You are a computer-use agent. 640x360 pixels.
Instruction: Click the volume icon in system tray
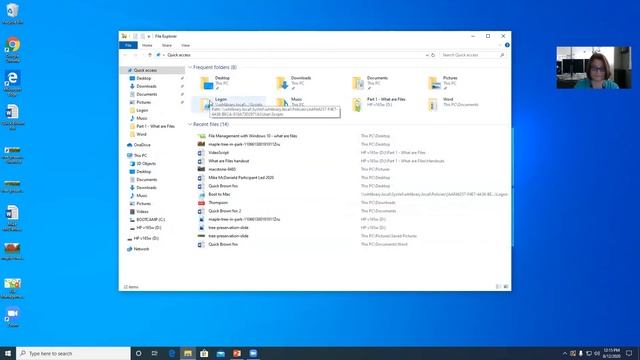597,353
